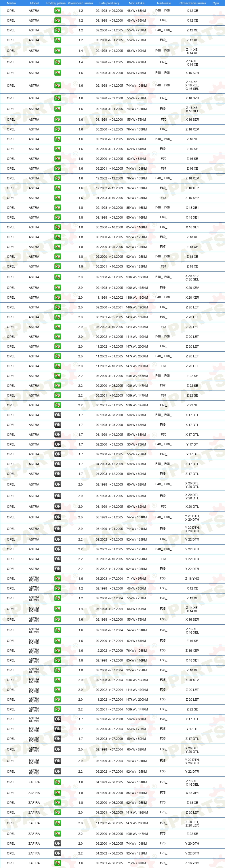The width and height of the screenshot is (225, 868).
Task: Click diesel ON icon in ZAFIRA Y 20 DTH row
Action: click(58, 844)
